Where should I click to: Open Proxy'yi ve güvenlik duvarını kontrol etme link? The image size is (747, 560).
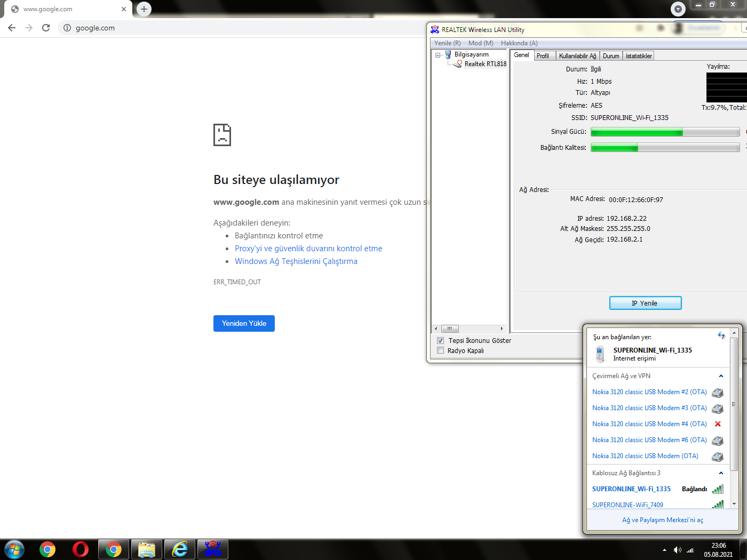(x=308, y=249)
